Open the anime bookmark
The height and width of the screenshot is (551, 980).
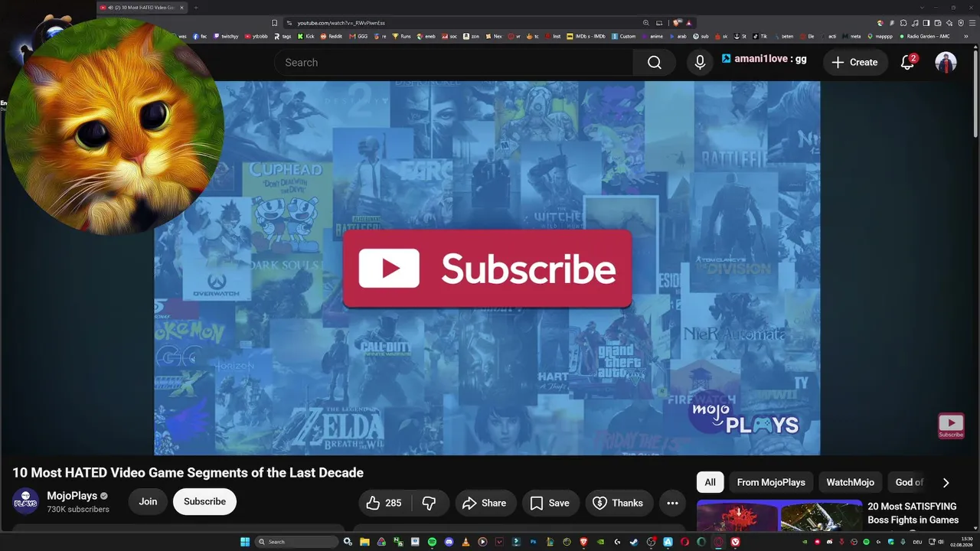pos(652,36)
